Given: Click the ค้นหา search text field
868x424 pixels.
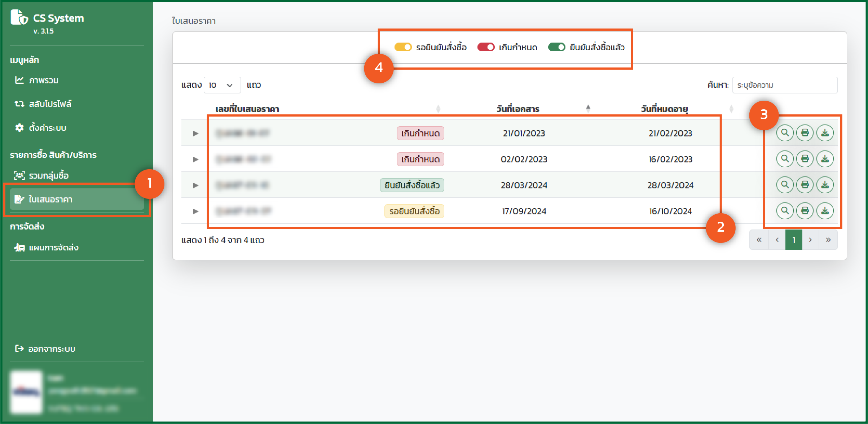Looking at the screenshot, I should (x=785, y=85).
